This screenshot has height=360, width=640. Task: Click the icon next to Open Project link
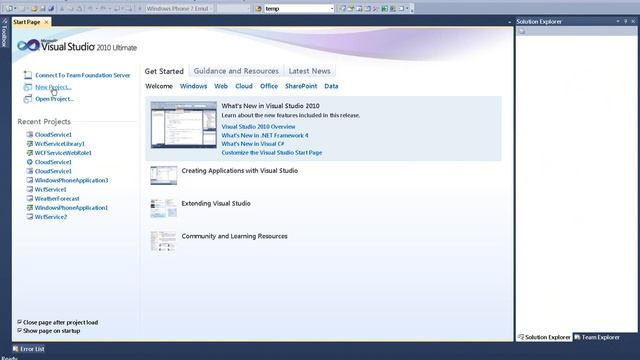tap(28, 99)
